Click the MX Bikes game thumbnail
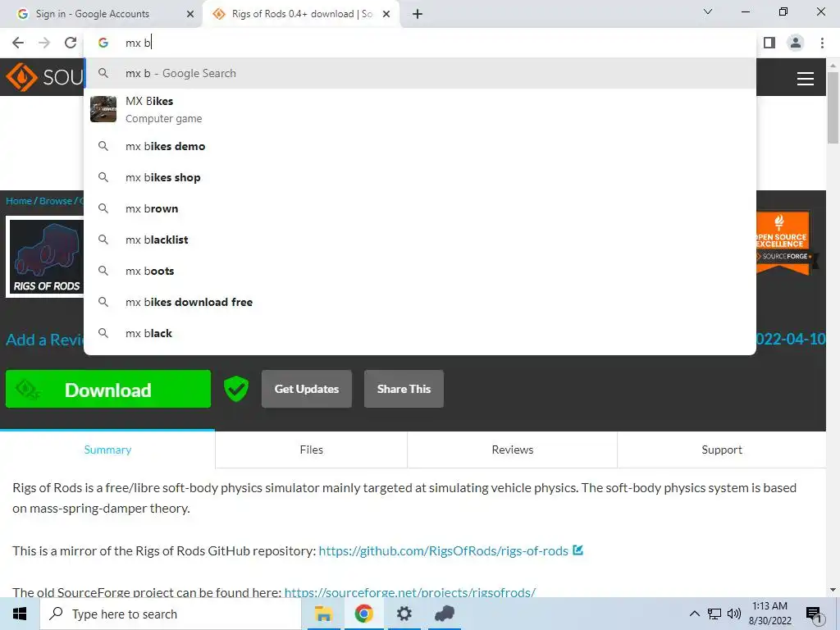This screenshot has height=630, width=840. pyautogui.click(x=103, y=109)
